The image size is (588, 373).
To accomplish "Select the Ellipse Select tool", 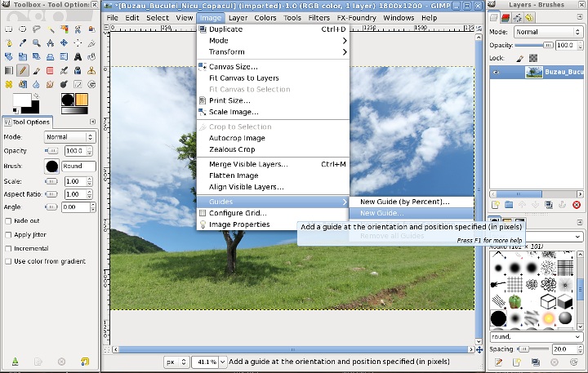I will [x=23, y=29].
